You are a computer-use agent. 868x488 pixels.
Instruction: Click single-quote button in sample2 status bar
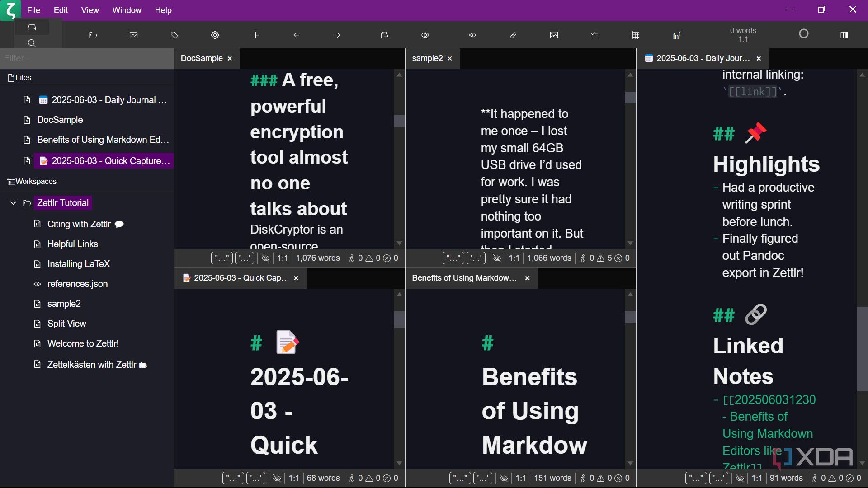pos(476,258)
